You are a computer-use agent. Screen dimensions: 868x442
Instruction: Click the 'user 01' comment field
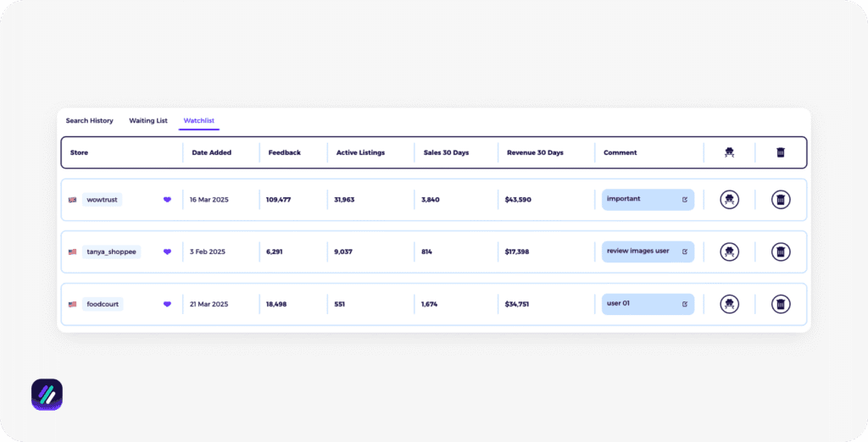pos(648,304)
